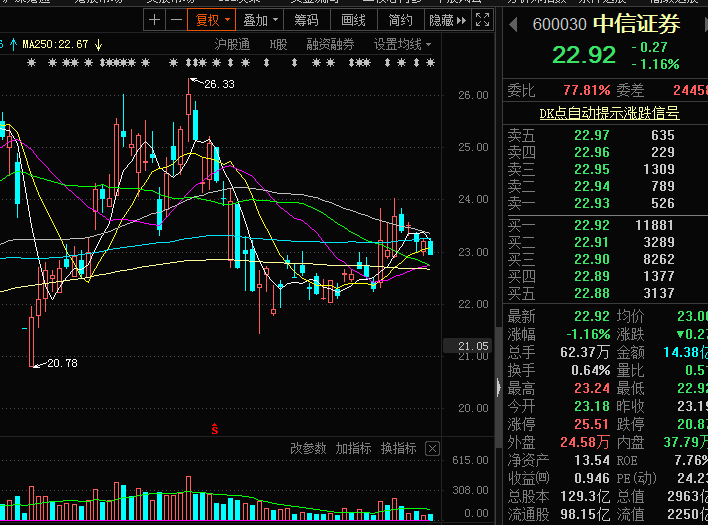This screenshot has height=525, width=708.
Task: Click the 卖一 price 22.93
Action: click(x=592, y=203)
